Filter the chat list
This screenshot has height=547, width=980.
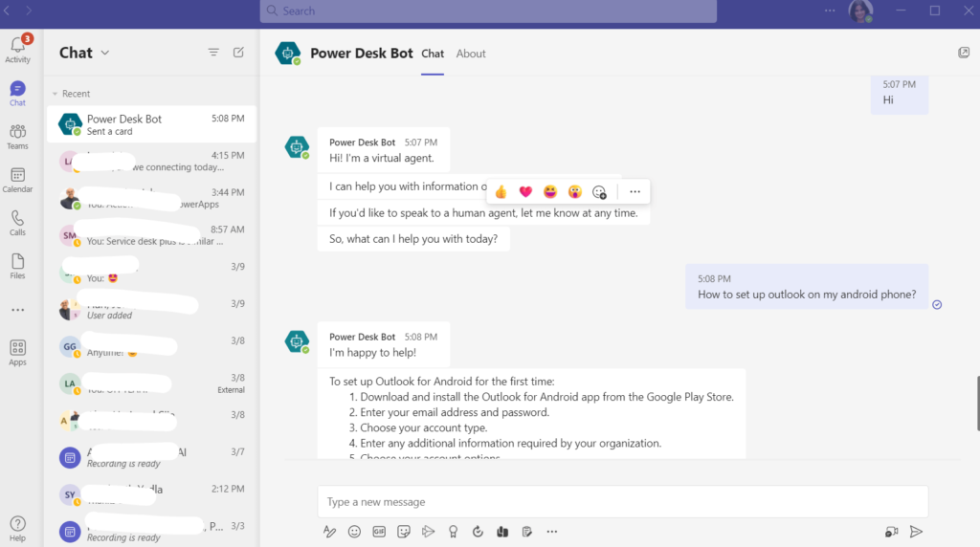click(213, 53)
